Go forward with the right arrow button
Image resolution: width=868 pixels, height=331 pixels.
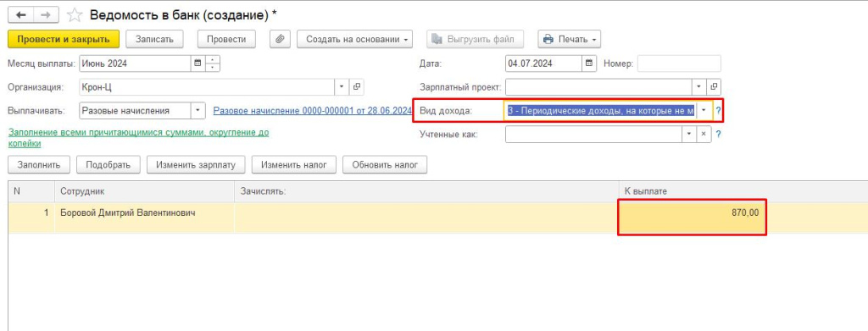pos(47,15)
